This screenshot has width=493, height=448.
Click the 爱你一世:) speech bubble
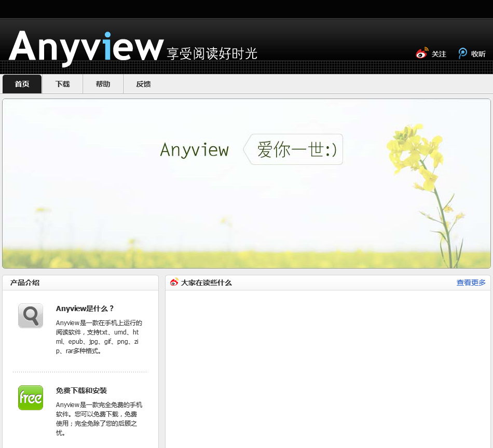point(293,149)
